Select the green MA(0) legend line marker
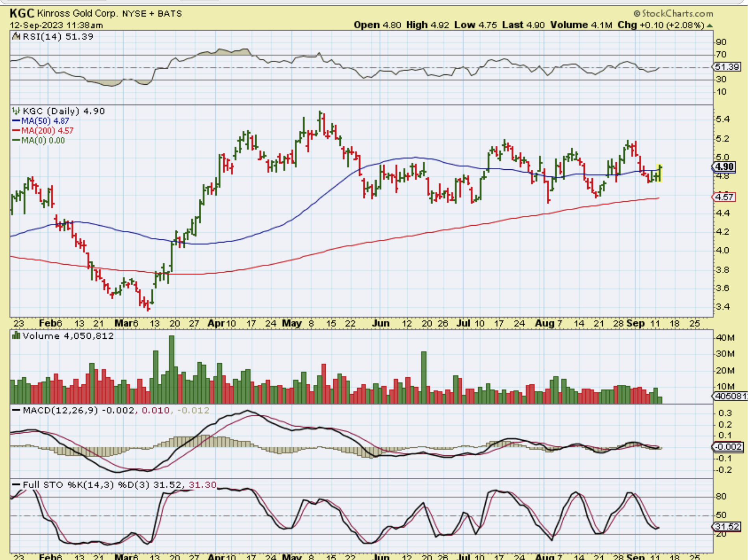The height and width of the screenshot is (560, 748). click(16, 140)
